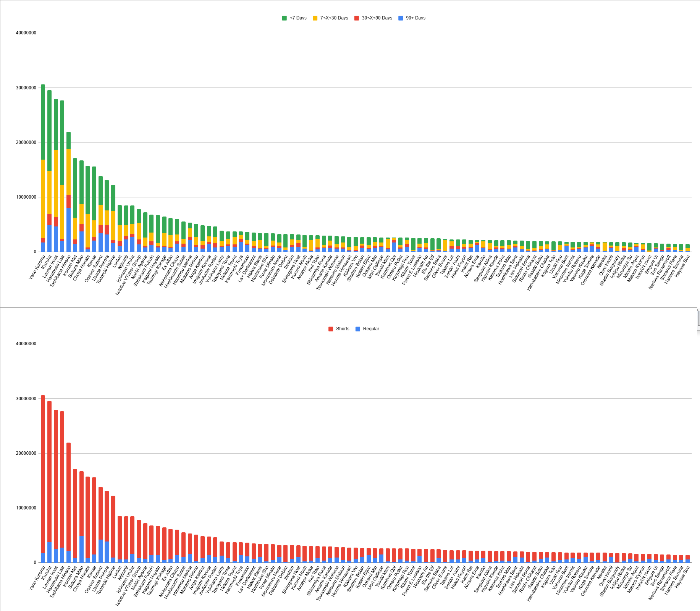The width and height of the screenshot is (700, 611).
Task: Click Yano Kuromu's green <7 Days bar segment
Action: click(43, 122)
